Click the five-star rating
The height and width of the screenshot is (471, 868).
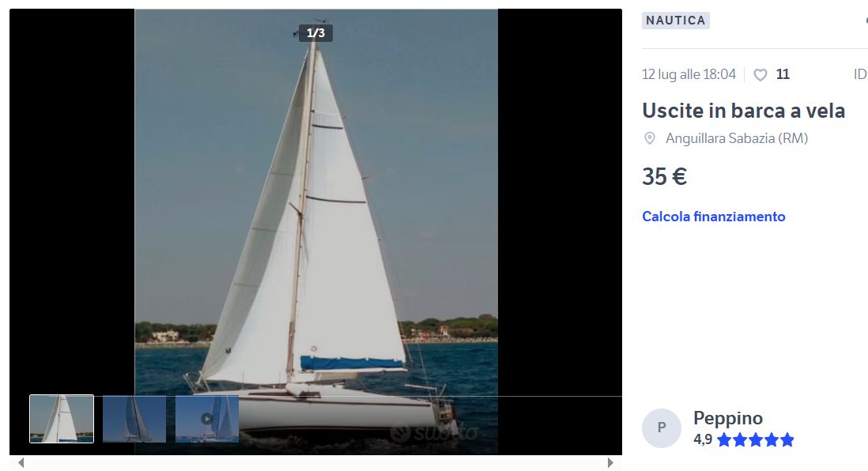point(756,440)
